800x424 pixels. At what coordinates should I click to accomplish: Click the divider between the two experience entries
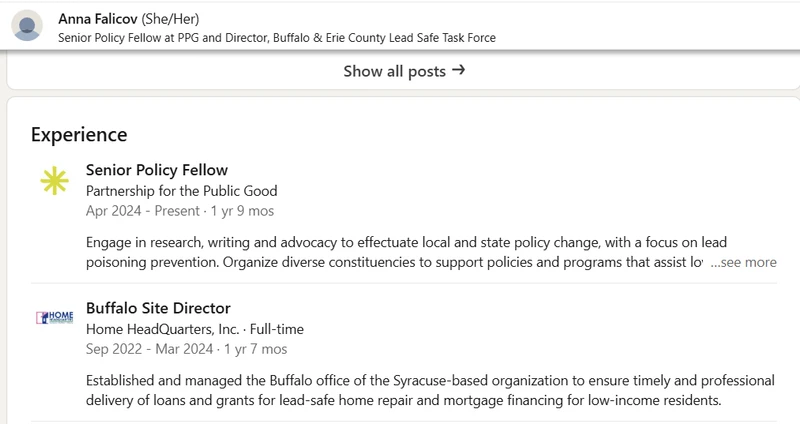coord(404,283)
